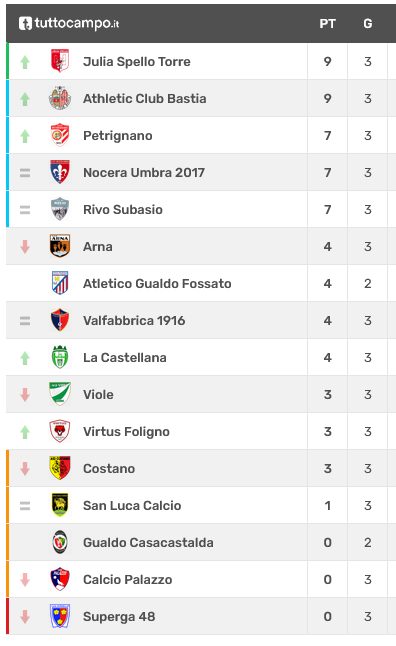Viewport: 396px width, 646px height.
Task: Sort standings by PT column header
Action: 328,24
